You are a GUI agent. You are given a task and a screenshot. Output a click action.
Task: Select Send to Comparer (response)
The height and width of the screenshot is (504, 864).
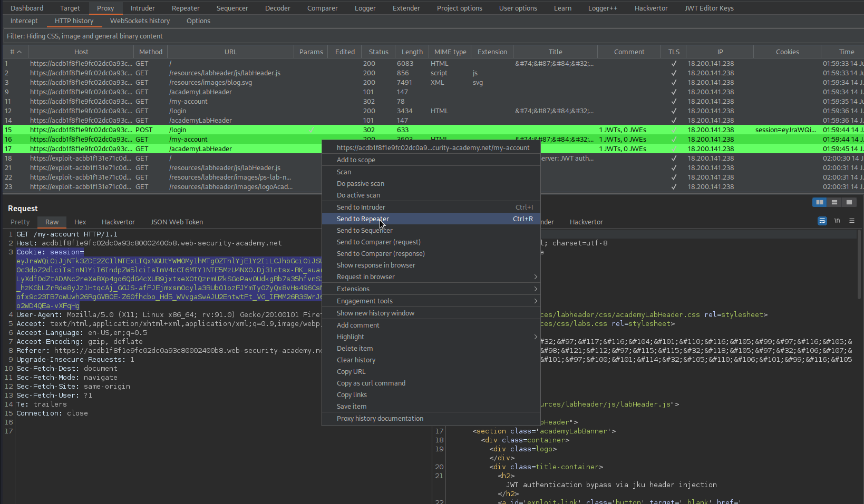pyautogui.click(x=431, y=254)
